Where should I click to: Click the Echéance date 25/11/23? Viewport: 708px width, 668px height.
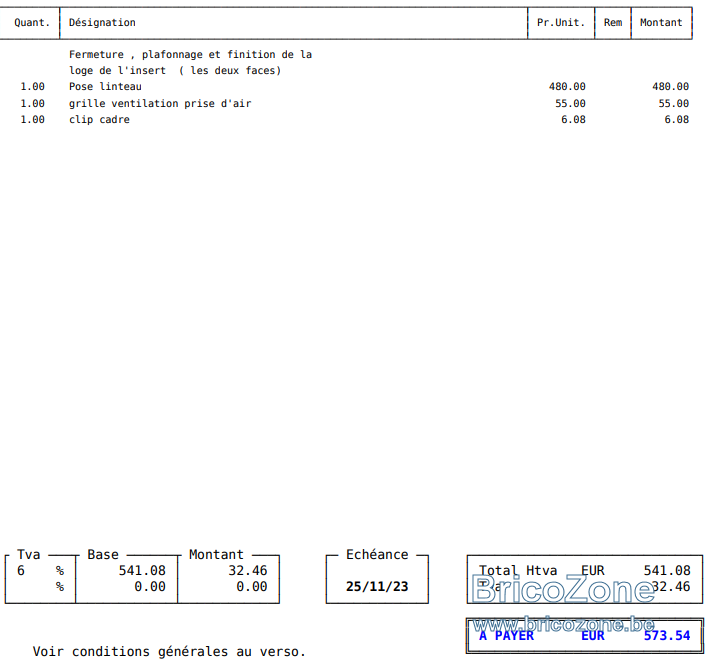coord(377,586)
